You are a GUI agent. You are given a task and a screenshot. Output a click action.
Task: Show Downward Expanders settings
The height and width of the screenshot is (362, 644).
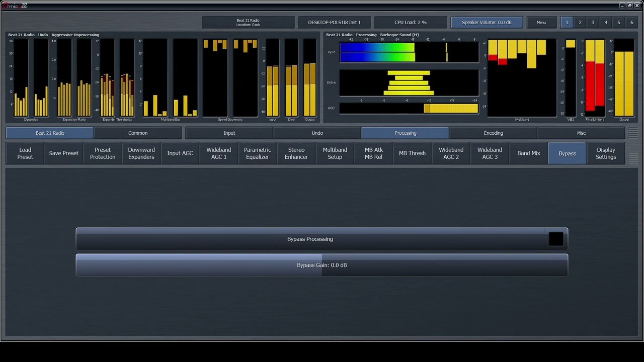(x=141, y=153)
